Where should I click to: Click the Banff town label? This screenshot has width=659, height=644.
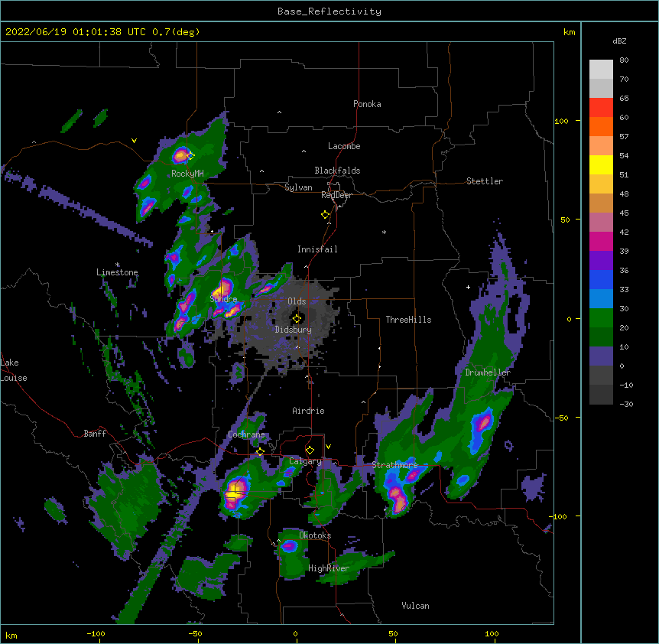tap(95, 434)
